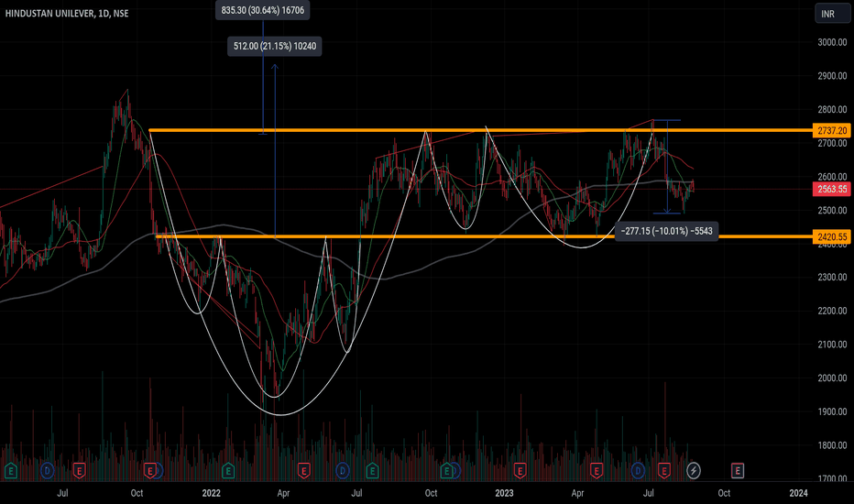Click the 2200.00 price axis label
The height and width of the screenshot is (504, 854).
click(832, 312)
